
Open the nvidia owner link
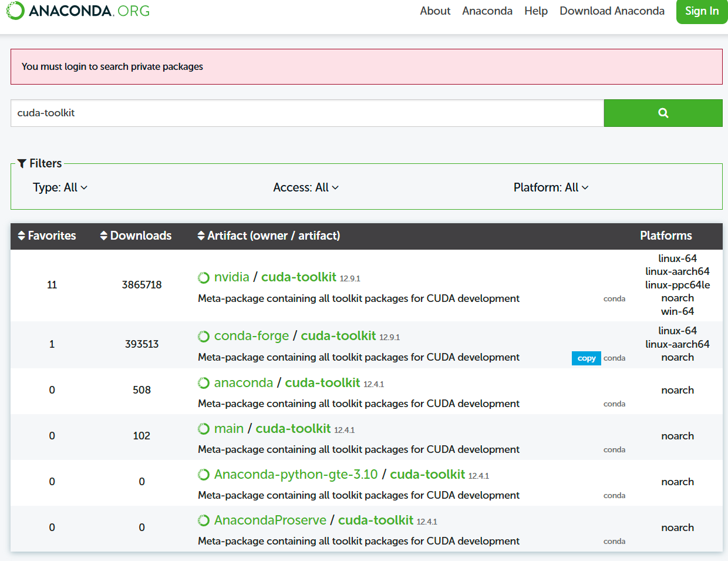[x=232, y=277]
